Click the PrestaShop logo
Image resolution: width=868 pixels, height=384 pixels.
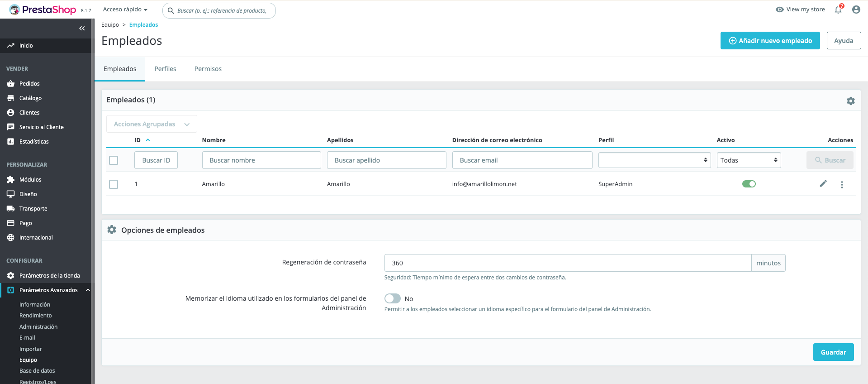point(43,10)
